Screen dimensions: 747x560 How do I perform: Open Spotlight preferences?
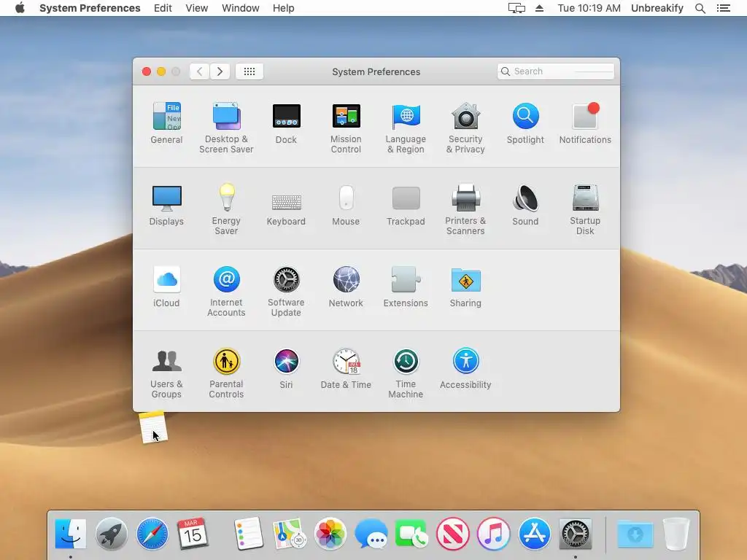tap(525, 122)
